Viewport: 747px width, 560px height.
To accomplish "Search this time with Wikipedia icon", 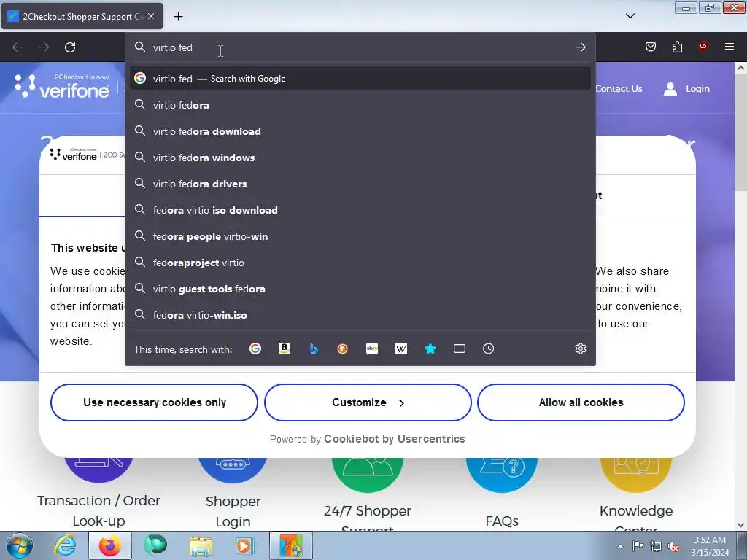I will point(401,349).
